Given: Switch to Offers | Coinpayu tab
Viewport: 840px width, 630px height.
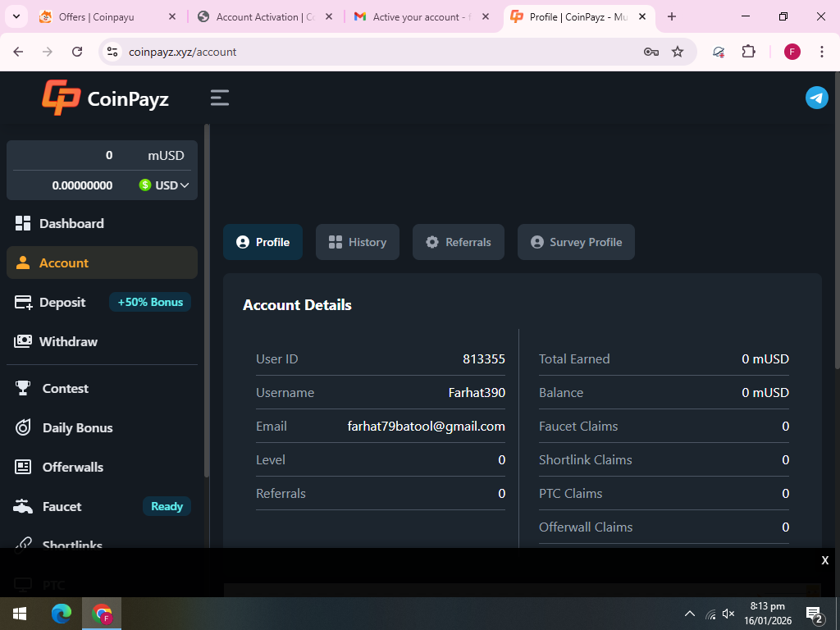Looking at the screenshot, I should pos(107,16).
